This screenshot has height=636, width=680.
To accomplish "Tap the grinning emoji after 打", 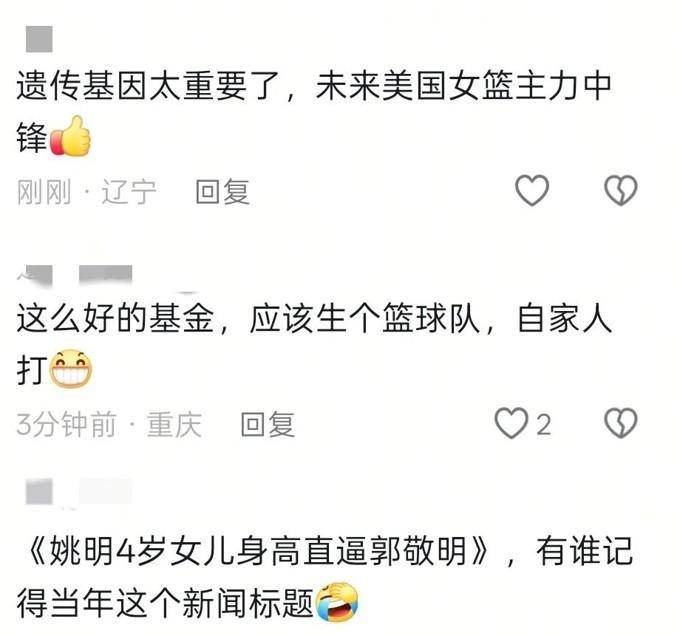I will click(x=71, y=369).
